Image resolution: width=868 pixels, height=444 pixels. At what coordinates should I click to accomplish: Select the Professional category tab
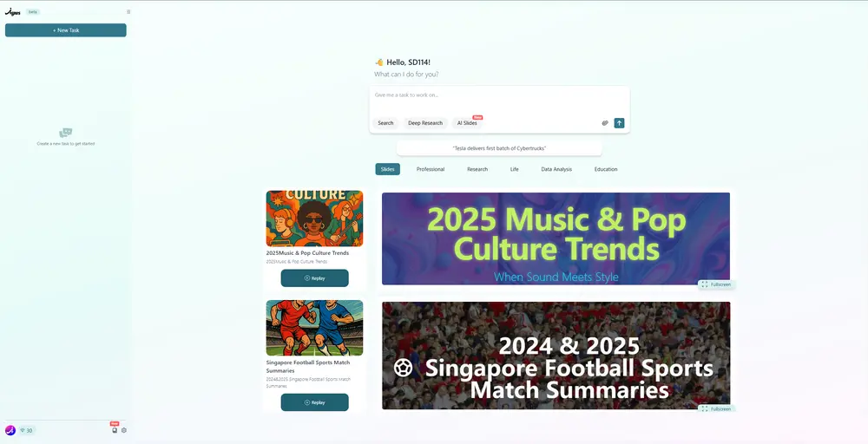click(431, 169)
